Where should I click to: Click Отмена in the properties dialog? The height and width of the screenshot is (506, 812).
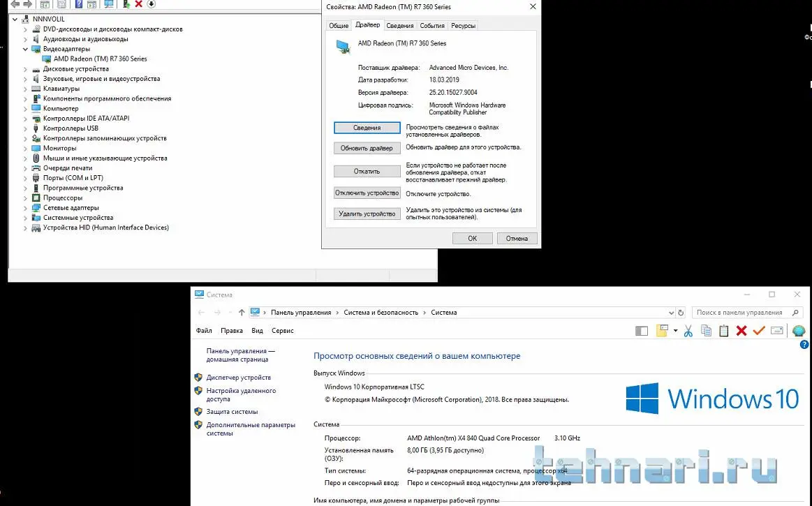517,238
